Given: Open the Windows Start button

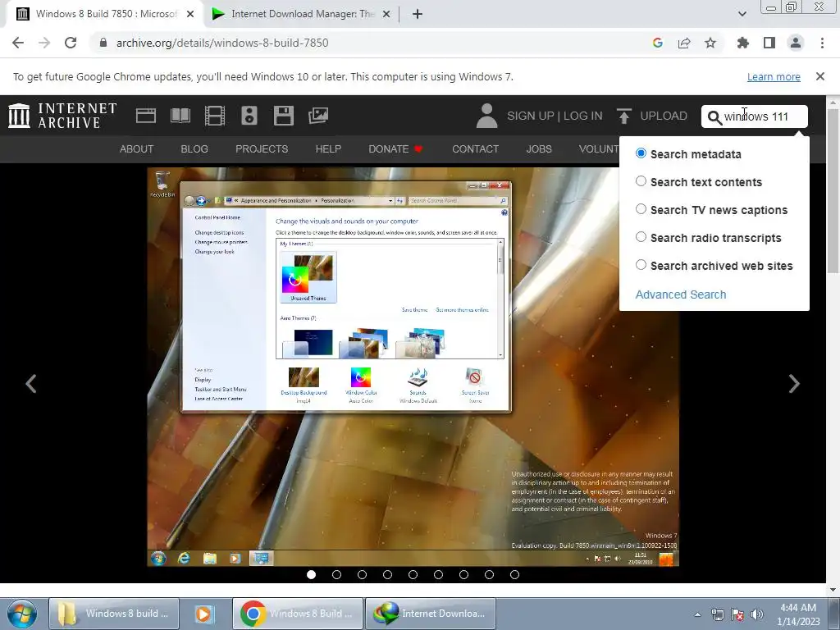Looking at the screenshot, I should [x=21, y=614].
